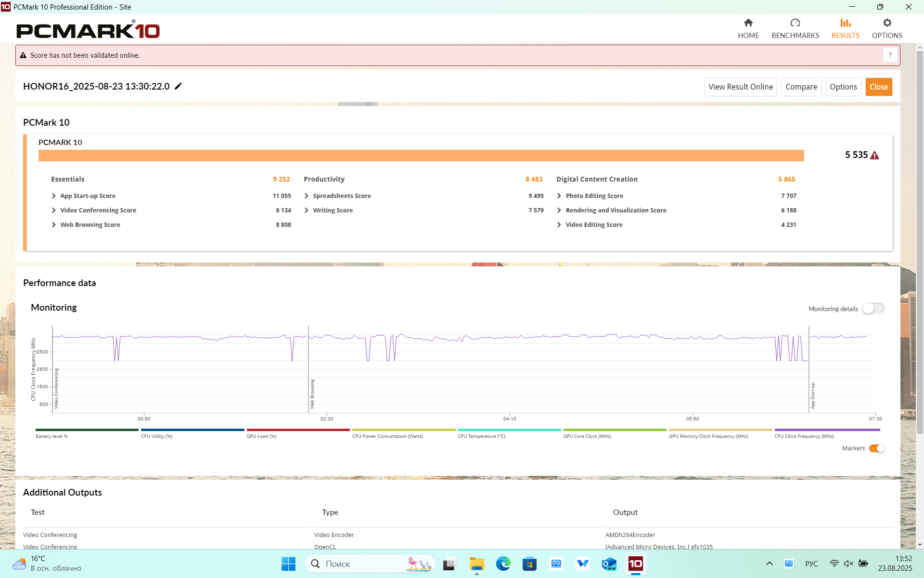Click View Result Online button
Image resolution: width=924 pixels, height=578 pixels.
[740, 87]
